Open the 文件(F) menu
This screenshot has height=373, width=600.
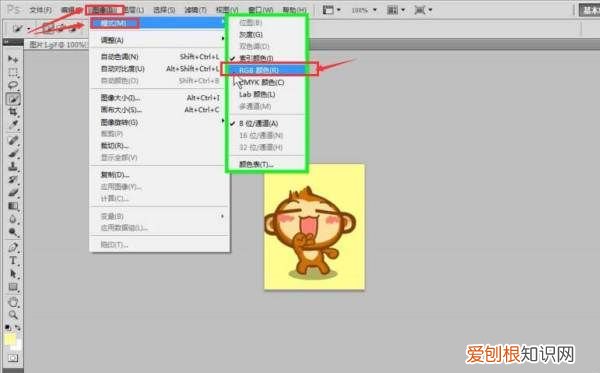pyautogui.click(x=41, y=10)
